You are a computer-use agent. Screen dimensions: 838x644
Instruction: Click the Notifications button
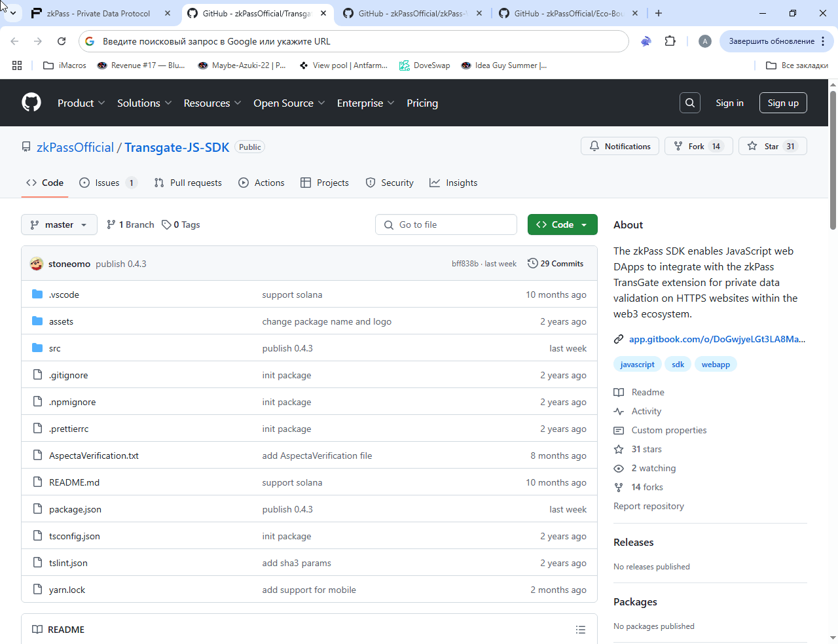pos(620,146)
